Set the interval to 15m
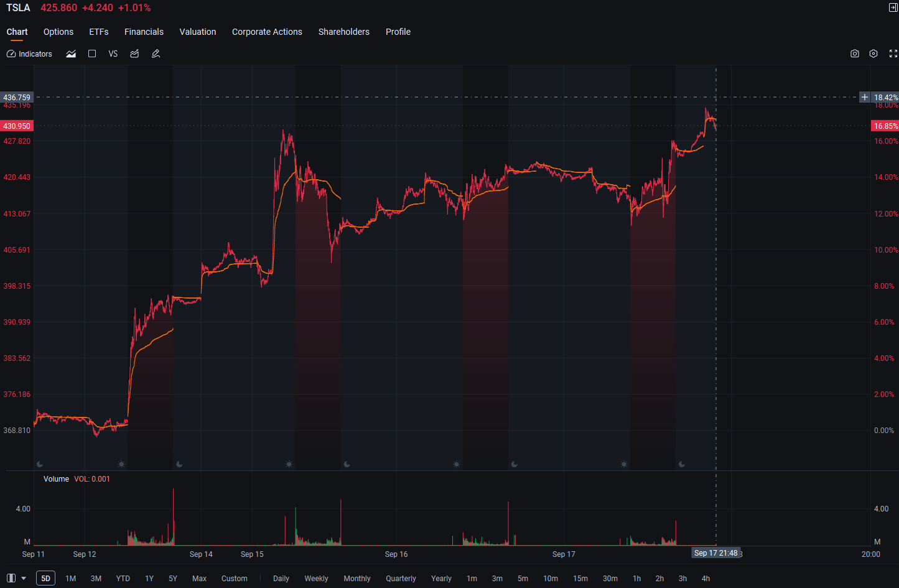Screen dimensions: 899x588 click(580, 579)
